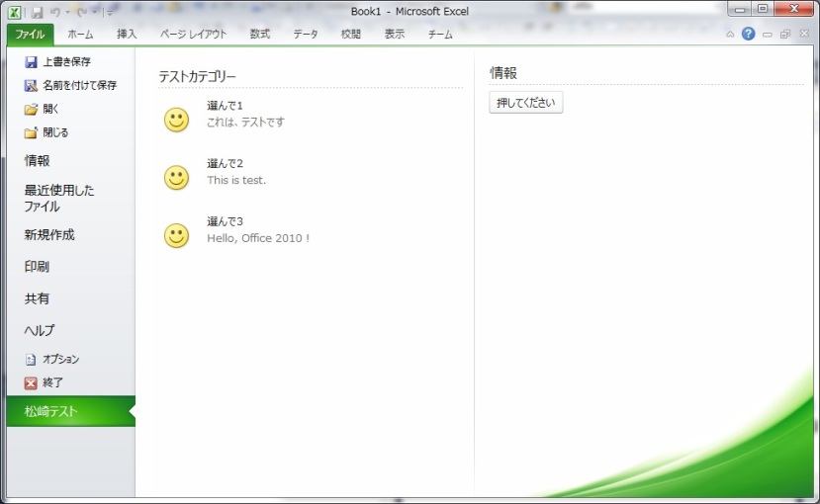The image size is (820, 504).
Task: Click the blue Help question mark icon
Action: (x=749, y=34)
